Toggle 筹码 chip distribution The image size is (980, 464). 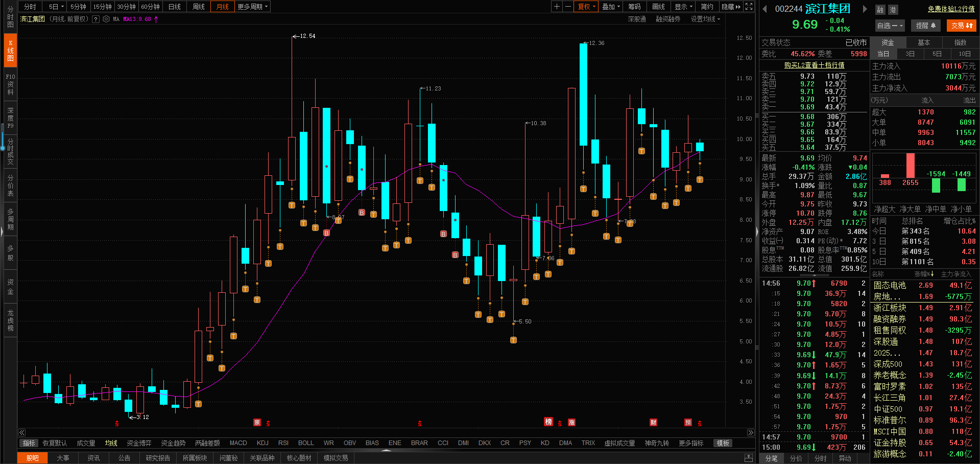(x=634, y=7)
